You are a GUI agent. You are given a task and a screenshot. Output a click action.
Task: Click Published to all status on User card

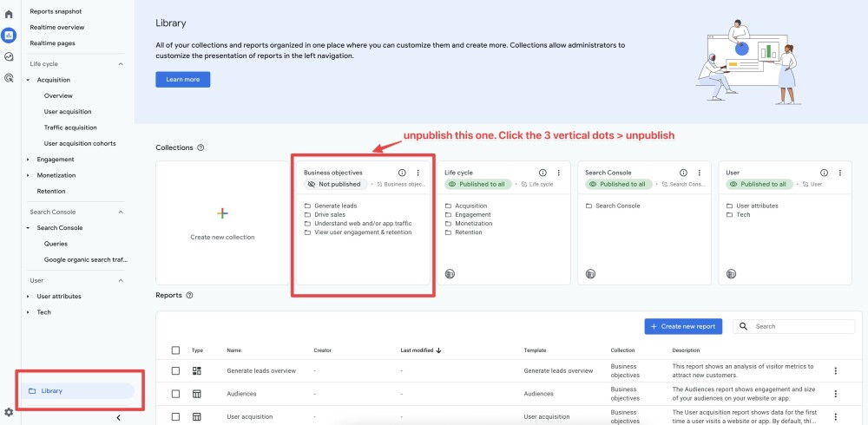759,184
